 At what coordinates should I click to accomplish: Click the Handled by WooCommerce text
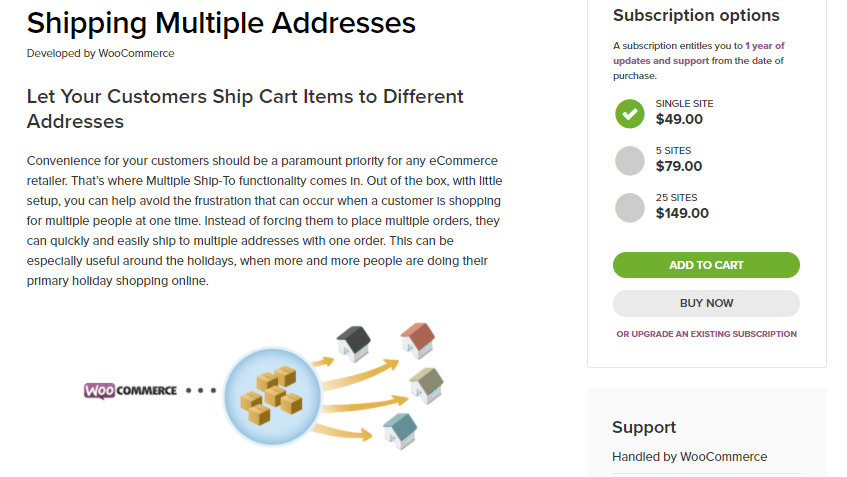click(689, 457)
